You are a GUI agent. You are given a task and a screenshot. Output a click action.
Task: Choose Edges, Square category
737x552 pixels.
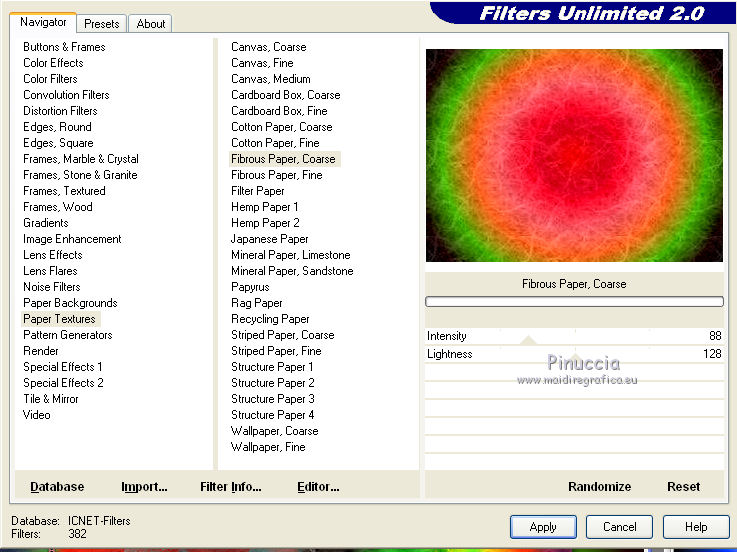point(58,143)
